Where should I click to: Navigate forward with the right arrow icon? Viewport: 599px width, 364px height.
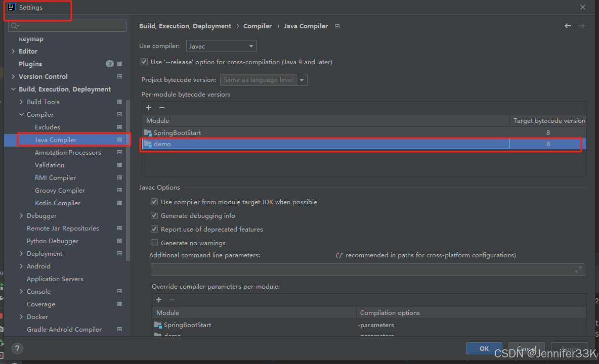pos(581,25)
